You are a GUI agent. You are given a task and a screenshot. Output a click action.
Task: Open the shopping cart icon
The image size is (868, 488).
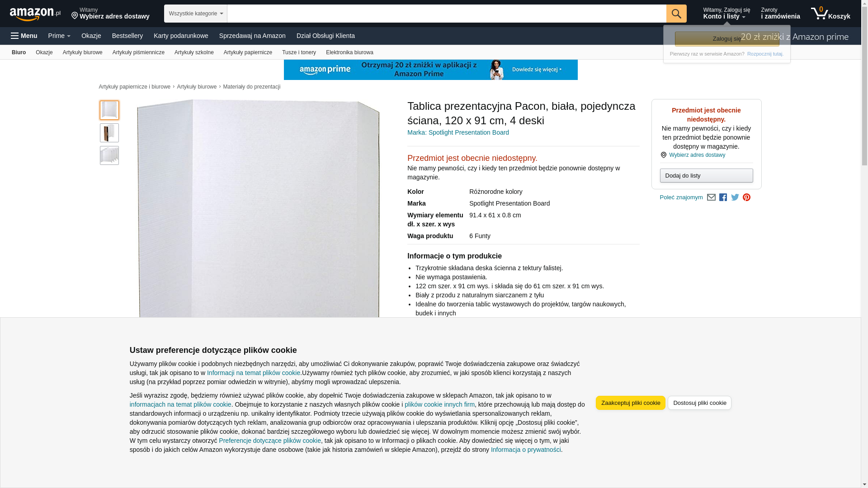[830, 14]
